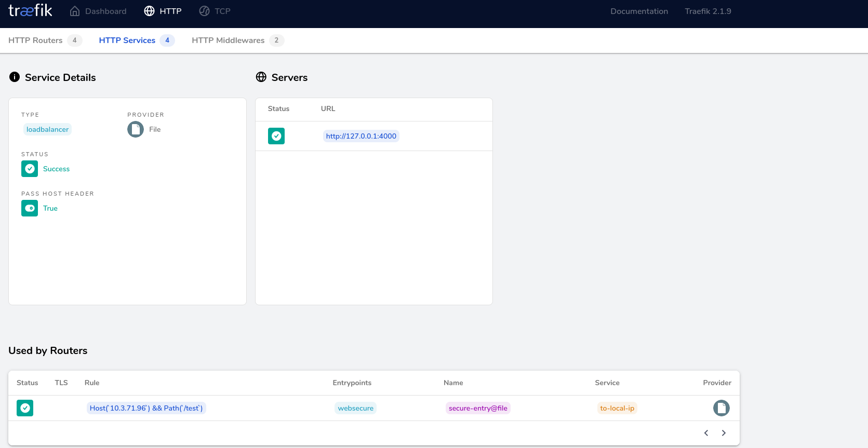
Task: Click the Rule column header
Action: [x=92, y=383]
